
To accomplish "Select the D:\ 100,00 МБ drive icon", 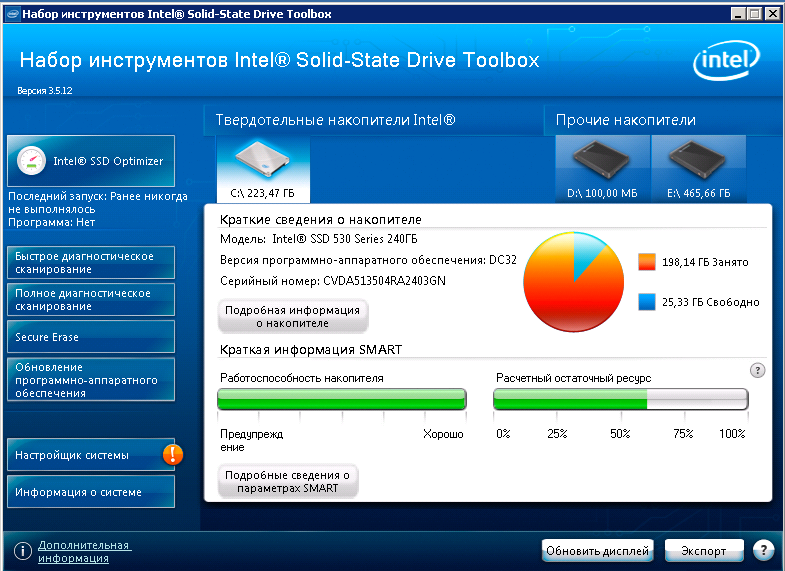I will 602,169.
